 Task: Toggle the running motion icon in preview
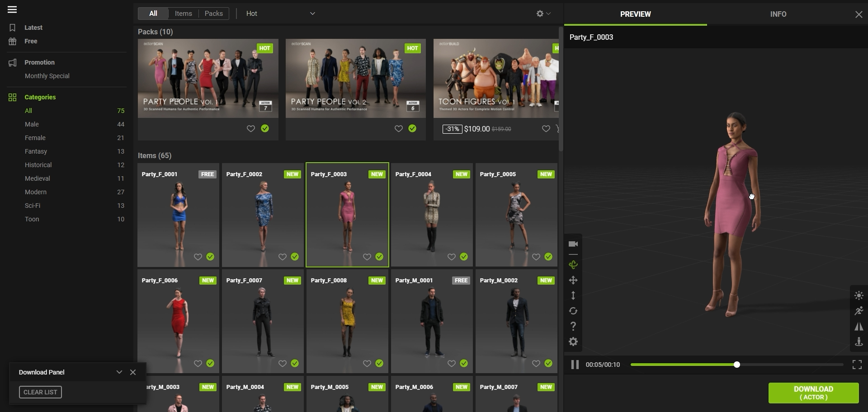click(x=859, y=311)
